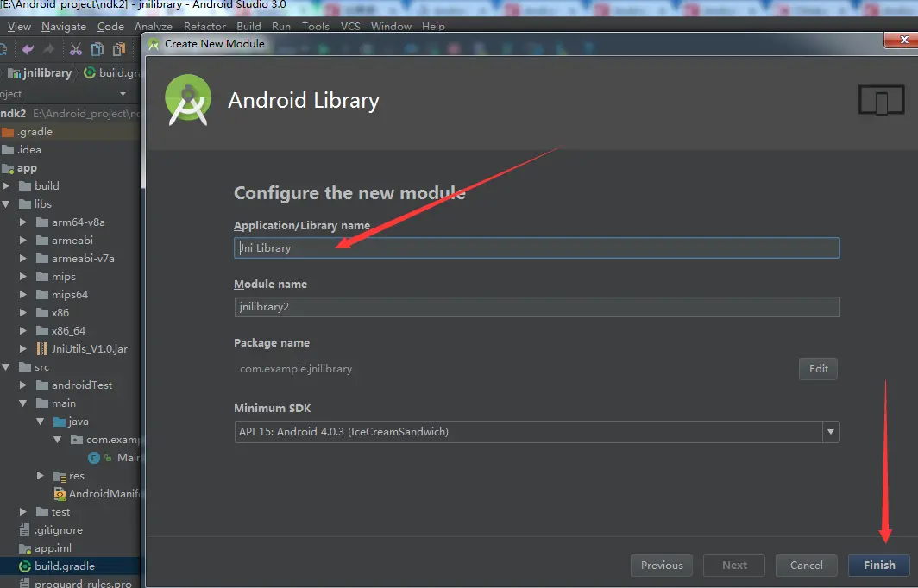918x588 pixels.
Task: Open the View menu
Action: coord(19,27)
